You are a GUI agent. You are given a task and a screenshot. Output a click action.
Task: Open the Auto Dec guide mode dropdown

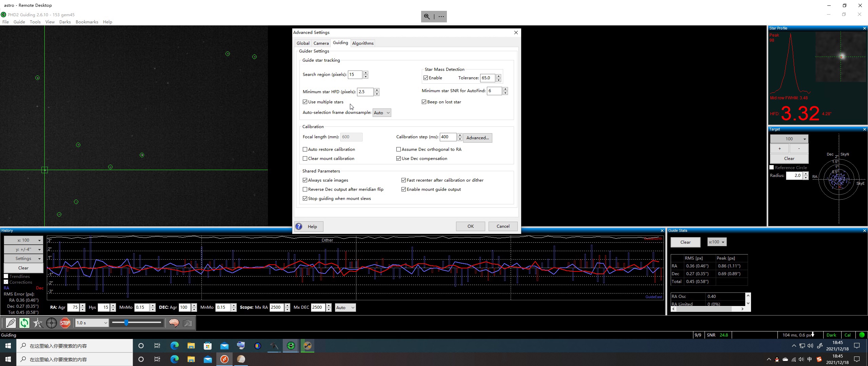(345, 308)
